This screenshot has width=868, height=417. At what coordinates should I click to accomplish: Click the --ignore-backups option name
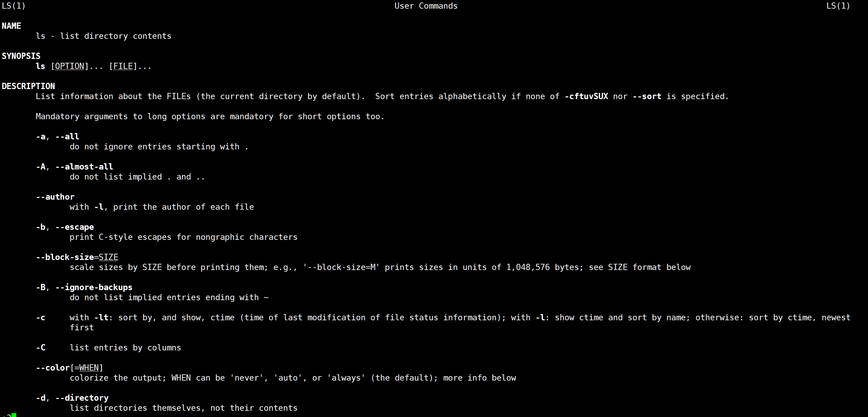coord(94,287)
